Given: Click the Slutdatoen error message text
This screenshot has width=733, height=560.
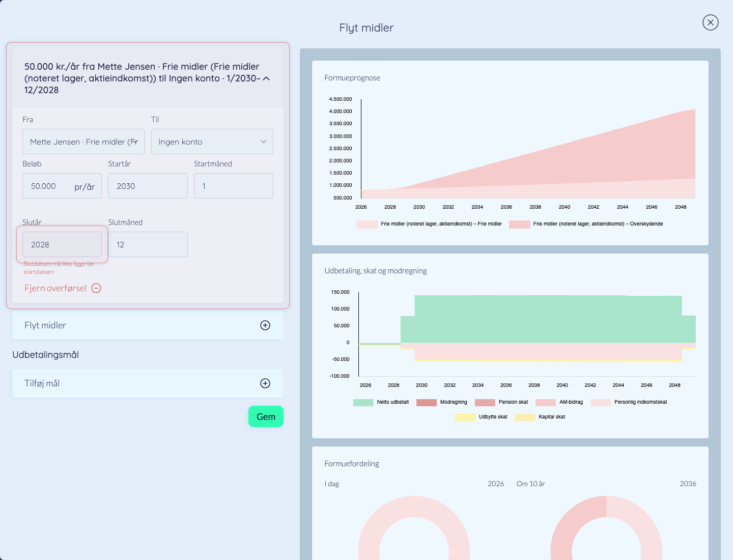Looking at the screenshot, I should point(59,268).
